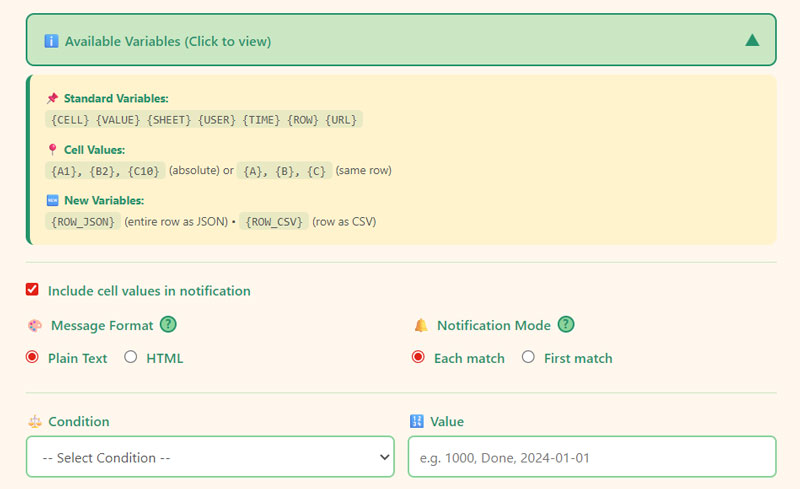The width and height of the screenshot is (800, 489).
Task: Click the scales icon beside Condition
Action: pyautogui.click(x=35, y=422)
